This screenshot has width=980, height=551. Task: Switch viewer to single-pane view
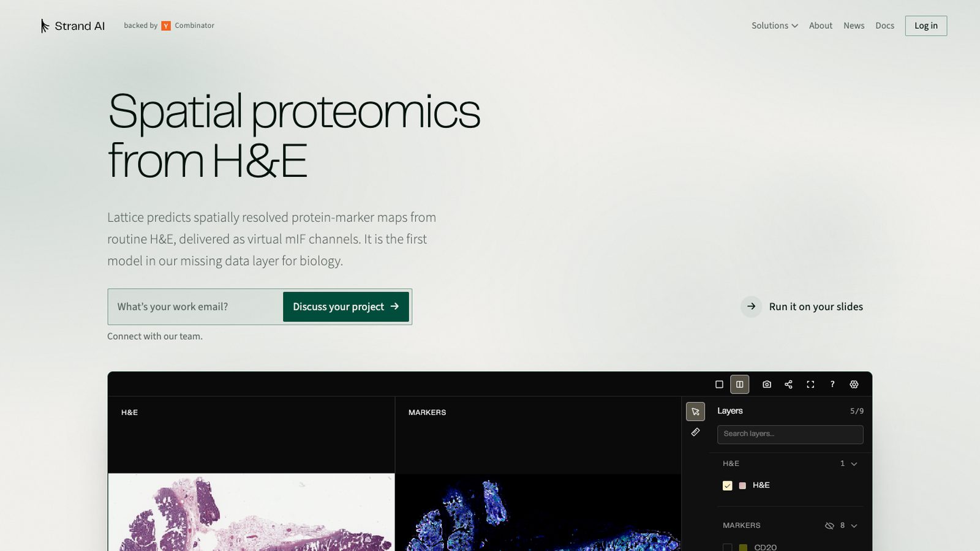(719, 384)
